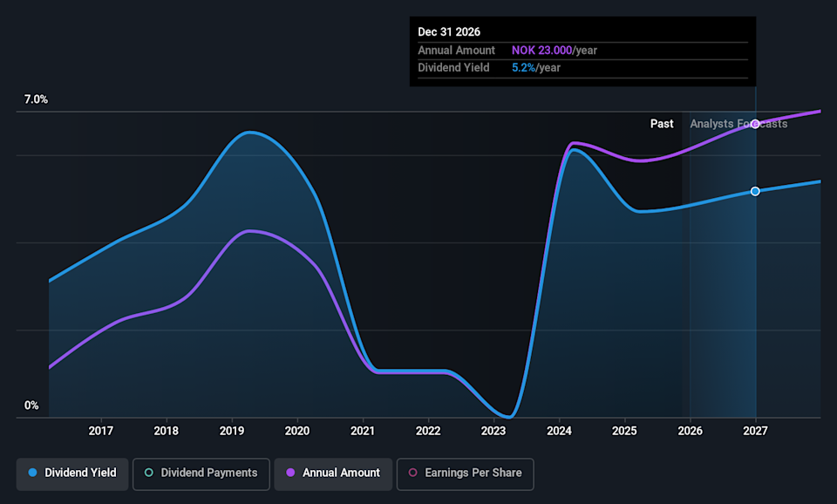837x504 pixels.
Task: Click the 'Past' region label
Action: pyautogui.click(x=662, y=124)
